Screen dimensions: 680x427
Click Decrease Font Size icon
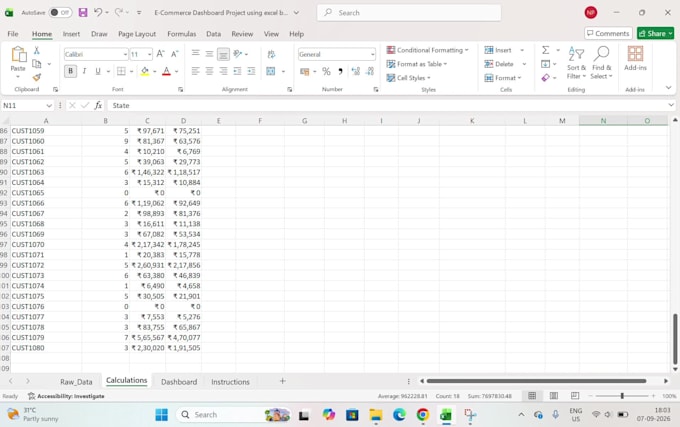(x=175, y=54)
